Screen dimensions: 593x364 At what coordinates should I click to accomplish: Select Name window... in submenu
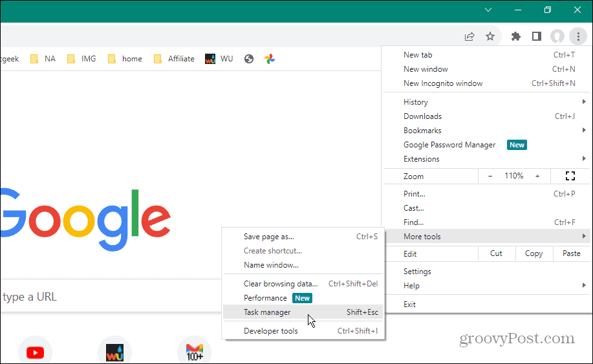(x=303, y=265)
